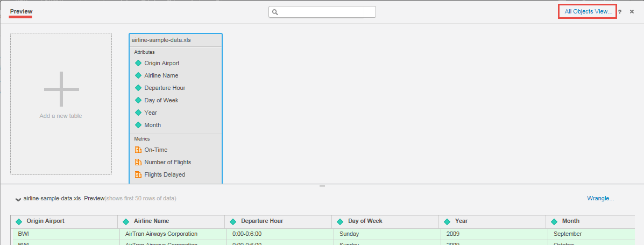Click inside the search input field
This screenshot has height=245, width=644.
(325, 12)
